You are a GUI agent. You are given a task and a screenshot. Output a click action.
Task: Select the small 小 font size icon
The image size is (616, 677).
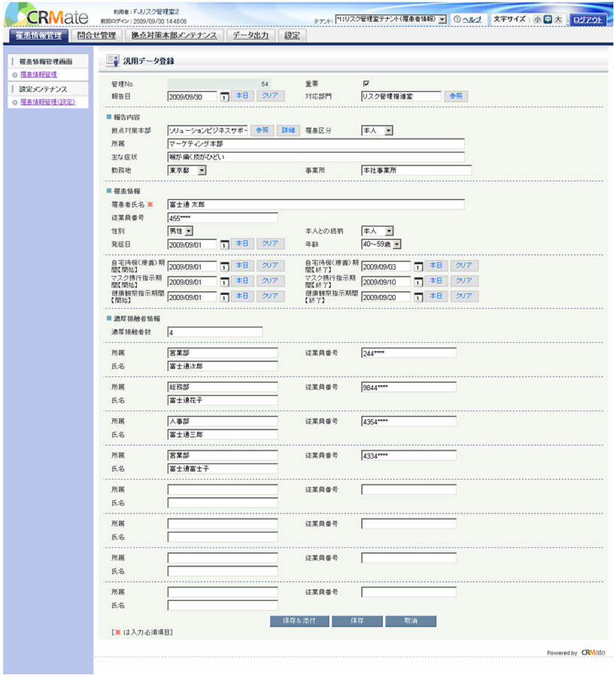point(537,20)
